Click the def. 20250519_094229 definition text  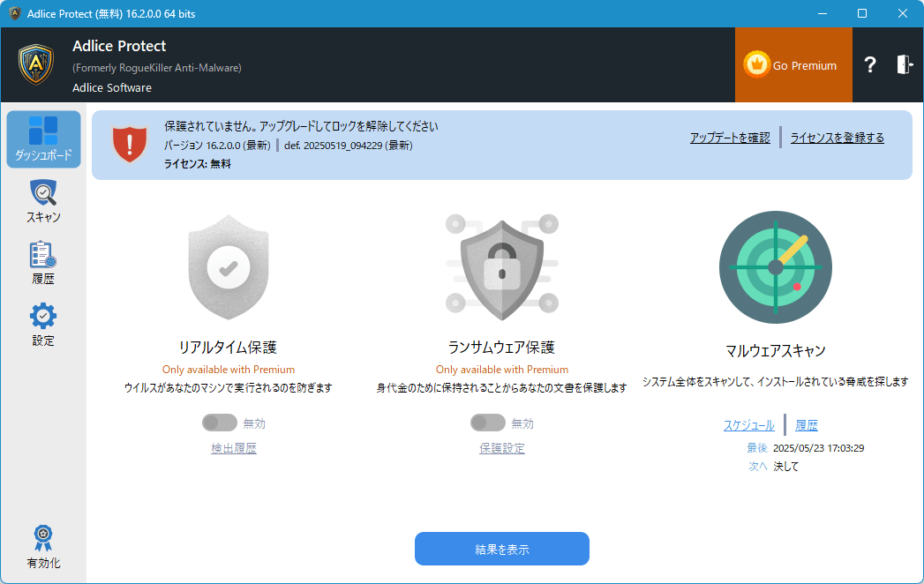point(349,145)
